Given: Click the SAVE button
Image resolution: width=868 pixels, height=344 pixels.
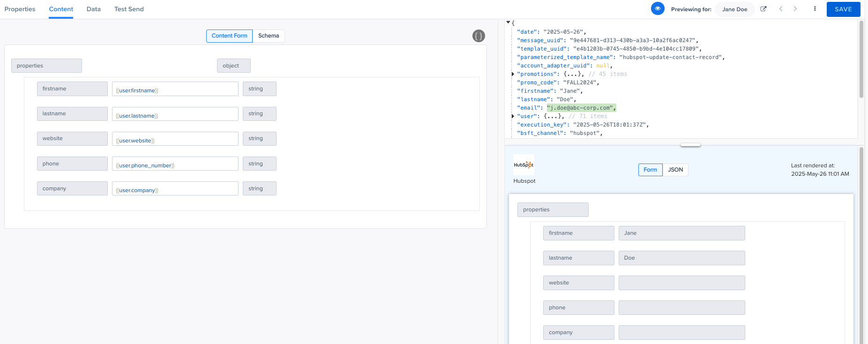Looking at the screenshot, I should (x=843, y=9).
